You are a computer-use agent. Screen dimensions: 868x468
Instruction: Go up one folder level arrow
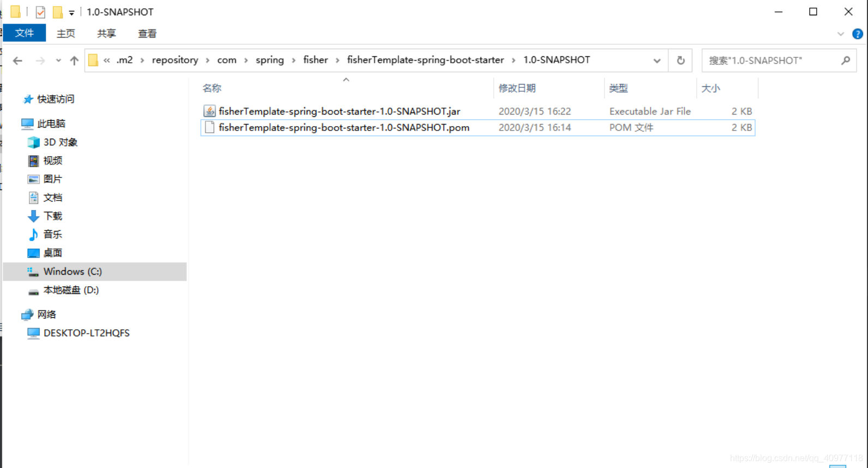click(74, 61)
